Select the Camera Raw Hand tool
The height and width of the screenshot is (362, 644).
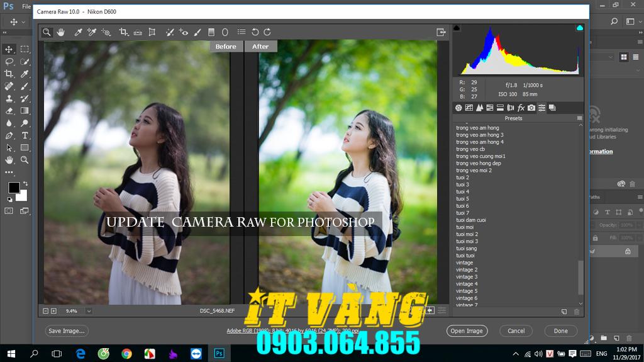(61, 32)
